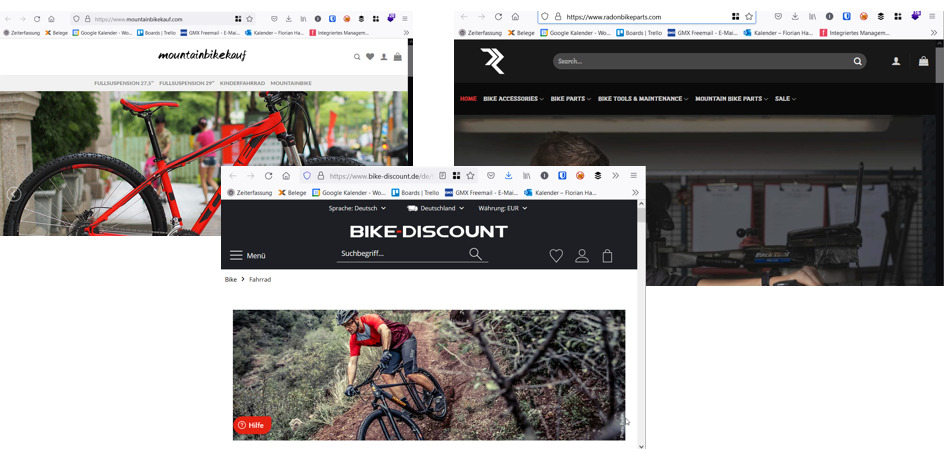Open hamburger menu in bike-discount browser
Viewport: 952px width, 449px height.
pos(633,175)
